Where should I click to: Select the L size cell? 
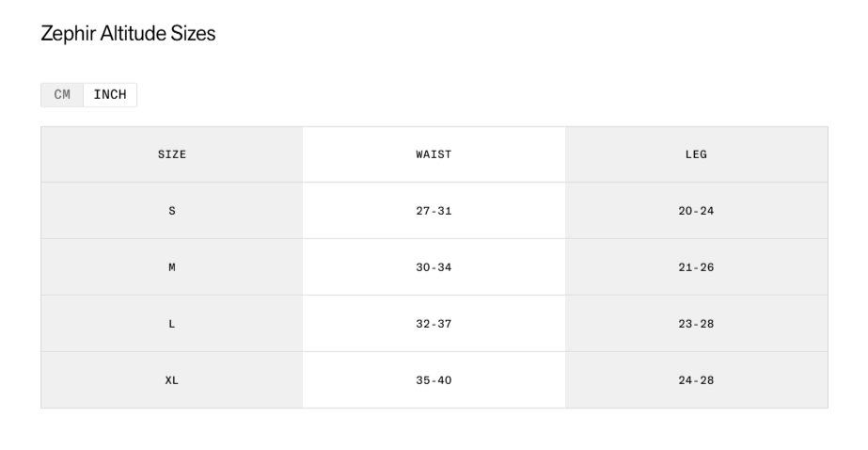tap(171, 324)
